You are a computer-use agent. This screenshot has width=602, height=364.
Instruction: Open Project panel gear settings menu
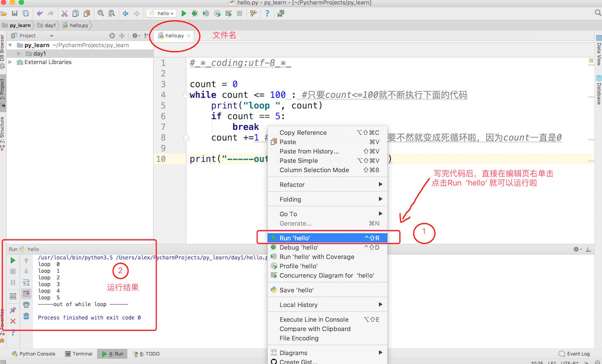point(135,36)
